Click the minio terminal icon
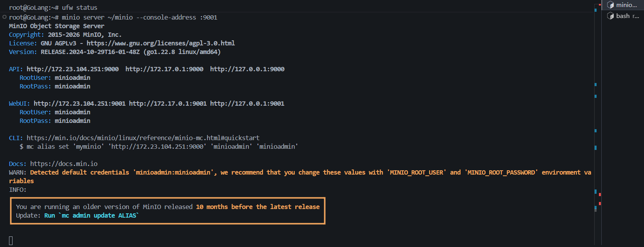The image size is (644, 247). [610, 5]
